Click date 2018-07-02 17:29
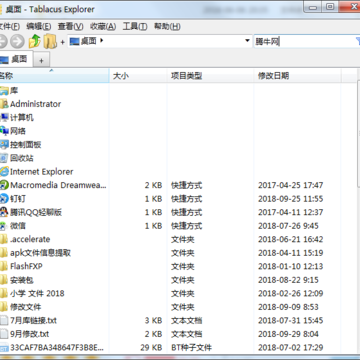 (x=290, y=347)
